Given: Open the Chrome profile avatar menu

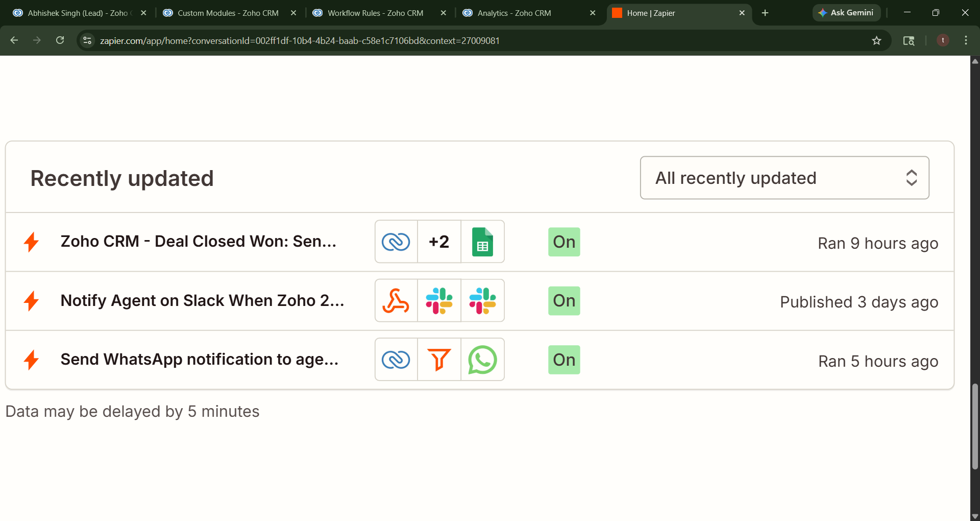Looking at the screenshot, I should pos(943,40).
